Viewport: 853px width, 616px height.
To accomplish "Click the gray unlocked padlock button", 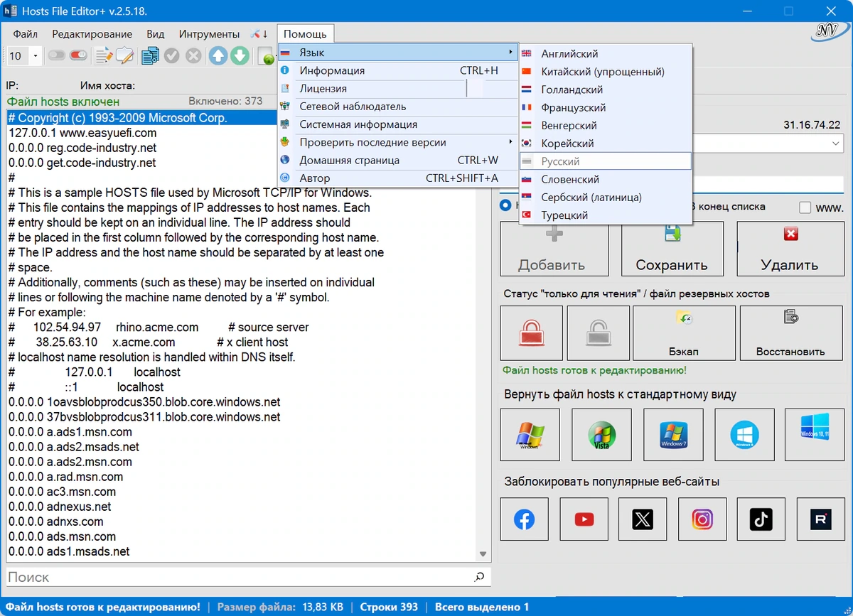I will point(599,333).
